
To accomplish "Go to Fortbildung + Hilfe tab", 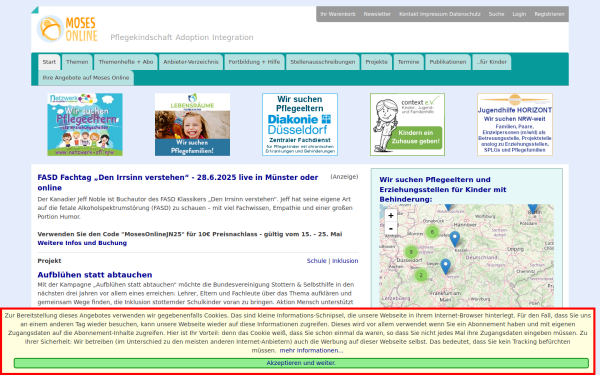I will pyautogui.click(x=254, y=62).
